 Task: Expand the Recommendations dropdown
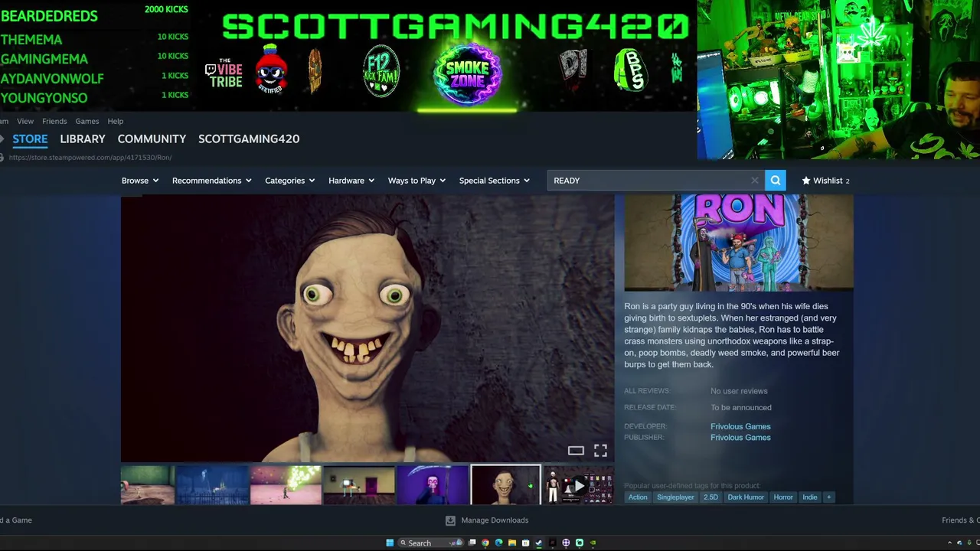point(212,181)
